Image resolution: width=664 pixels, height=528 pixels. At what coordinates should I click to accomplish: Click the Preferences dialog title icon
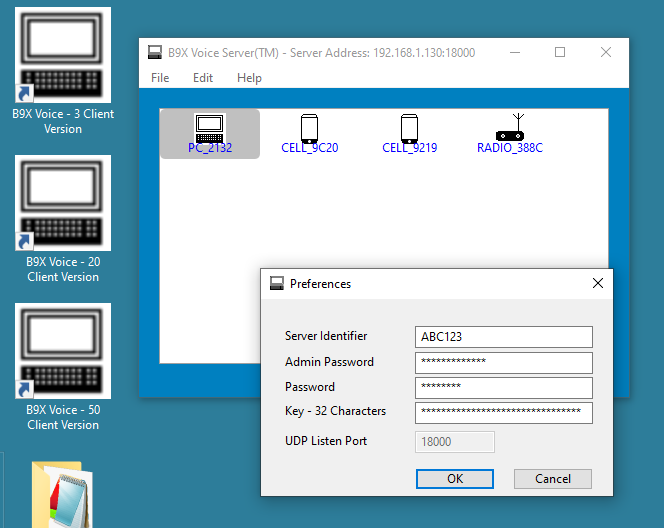(277, 284)
